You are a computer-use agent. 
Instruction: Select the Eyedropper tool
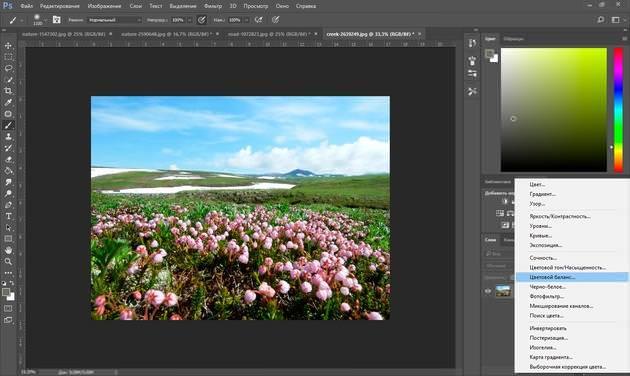tap(8, 102)
